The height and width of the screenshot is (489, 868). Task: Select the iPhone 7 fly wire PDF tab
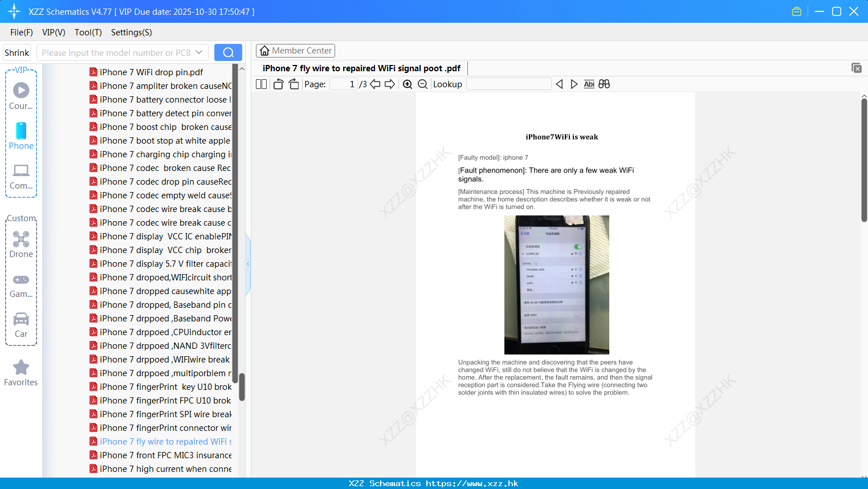coord(361,68)
